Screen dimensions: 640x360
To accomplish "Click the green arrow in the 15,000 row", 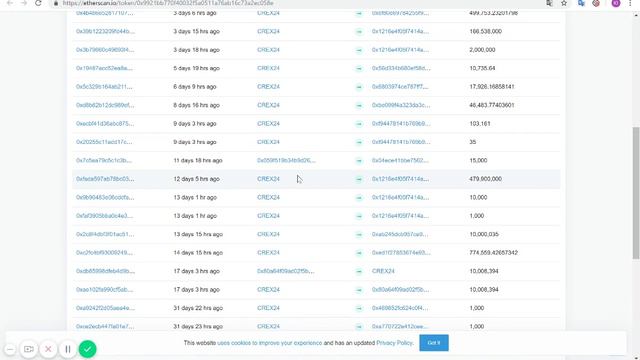I will coord(359,161).
